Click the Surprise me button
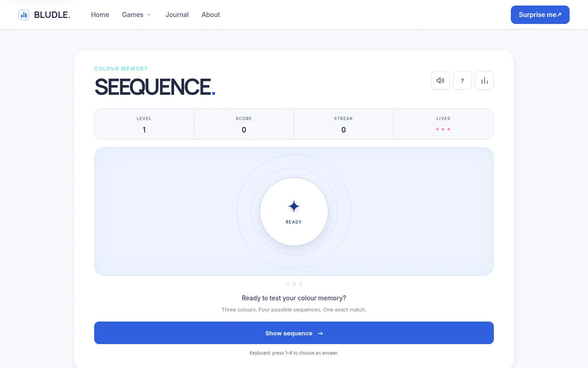The width and height of the screenshot is (588, 368). (x=540, y=15)
